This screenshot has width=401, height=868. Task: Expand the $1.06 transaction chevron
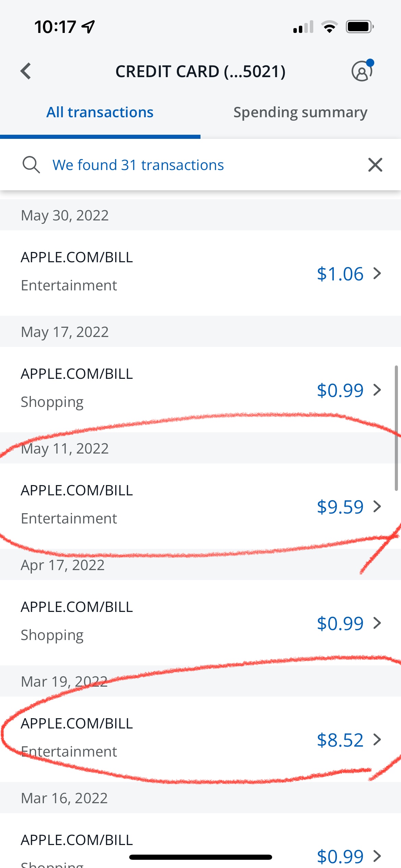coord(377,274)
